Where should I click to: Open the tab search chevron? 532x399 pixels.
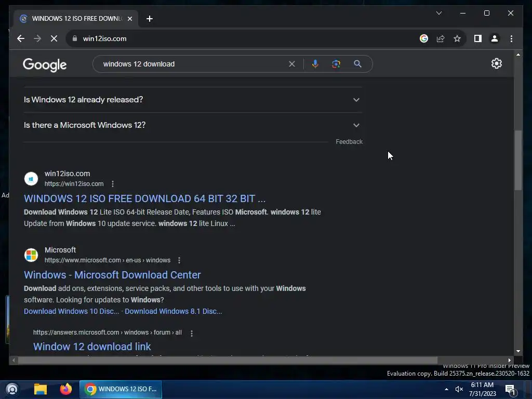coord(438,13)
